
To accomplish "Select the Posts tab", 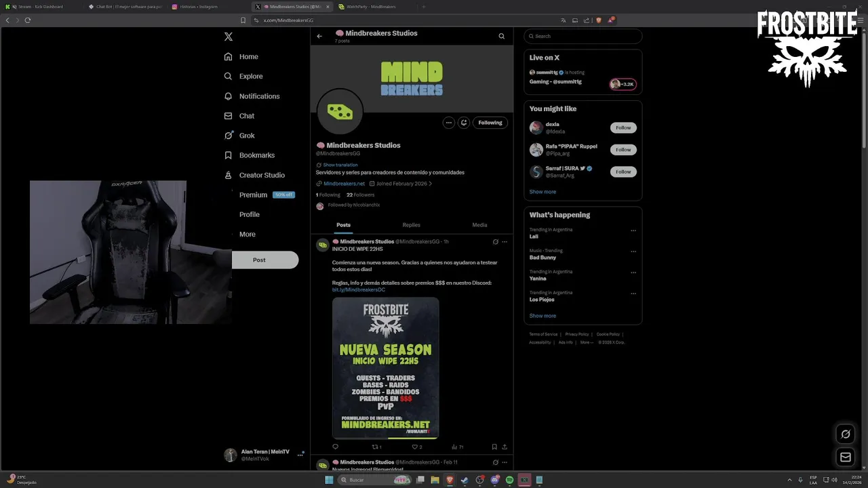I will (344, 225).
